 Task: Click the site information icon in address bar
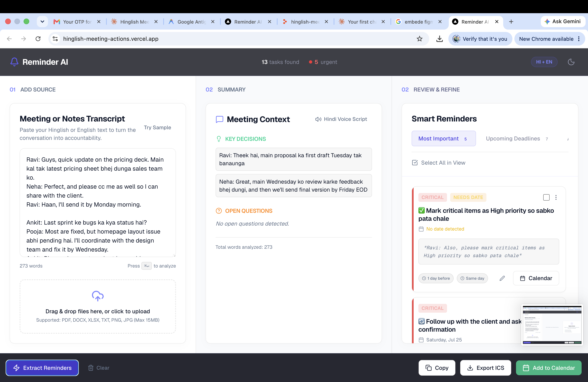(55, 39)
